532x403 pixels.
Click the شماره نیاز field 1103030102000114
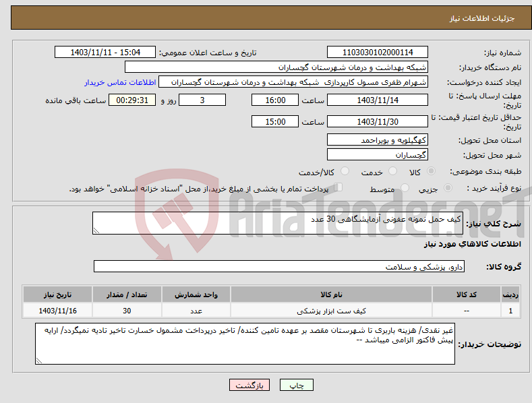[x=378, y=53]
